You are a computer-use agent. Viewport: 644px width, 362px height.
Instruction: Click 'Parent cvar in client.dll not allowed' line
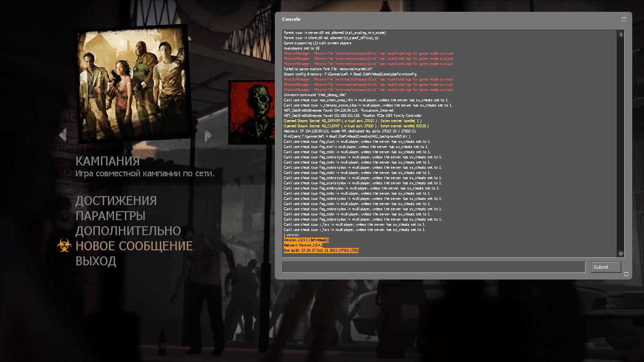[x=331, y=38]
